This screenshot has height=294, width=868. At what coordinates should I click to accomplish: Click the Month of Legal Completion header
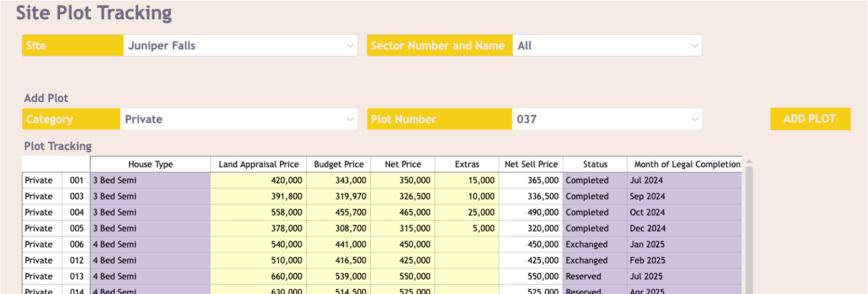[x=684, y=164]
